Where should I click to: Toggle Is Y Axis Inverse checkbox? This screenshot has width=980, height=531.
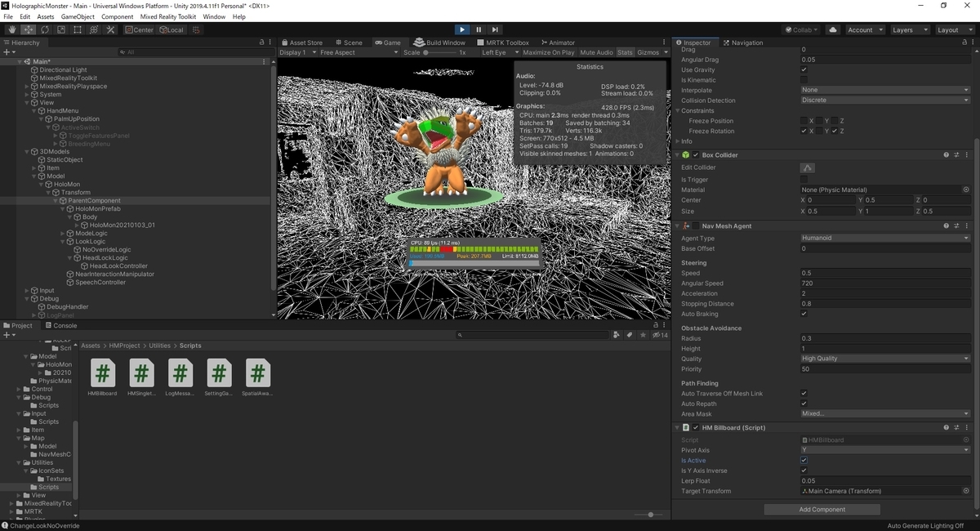click(x=804, y=471)
